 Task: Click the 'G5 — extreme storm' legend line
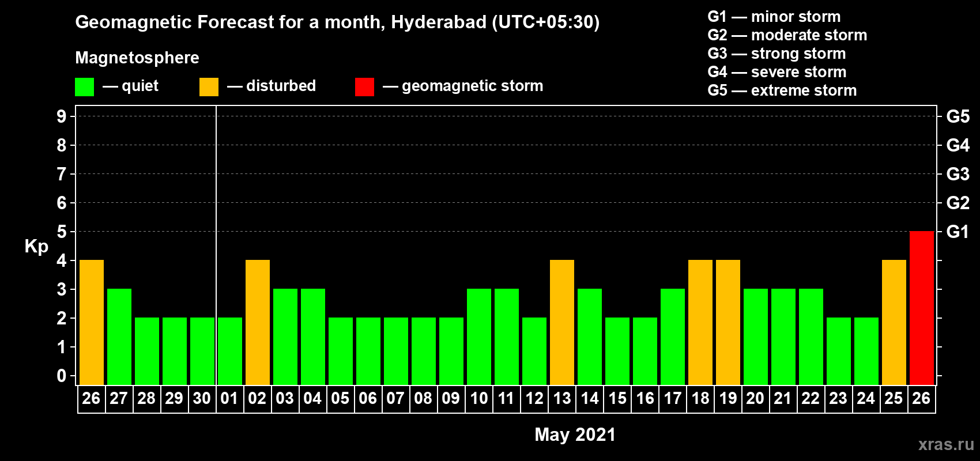coord(782,90)
